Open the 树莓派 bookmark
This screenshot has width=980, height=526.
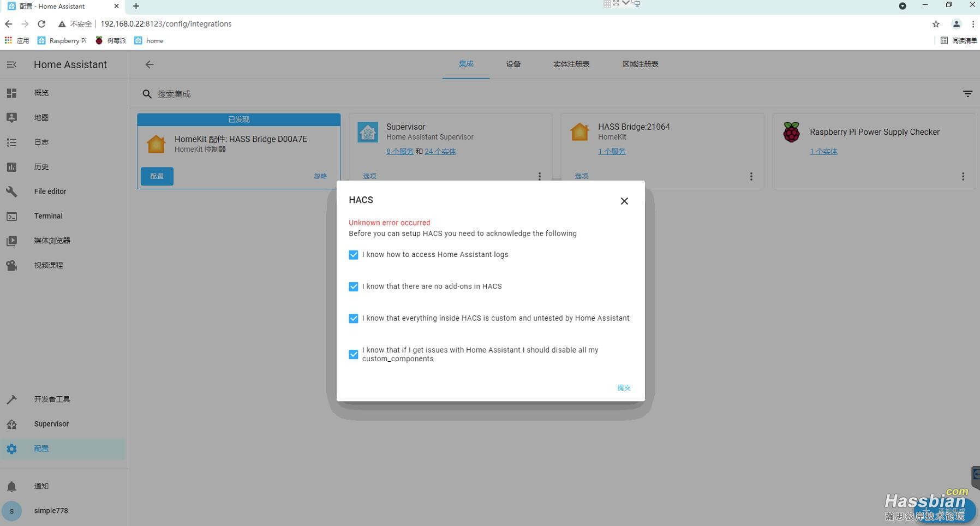coord(110,40)
